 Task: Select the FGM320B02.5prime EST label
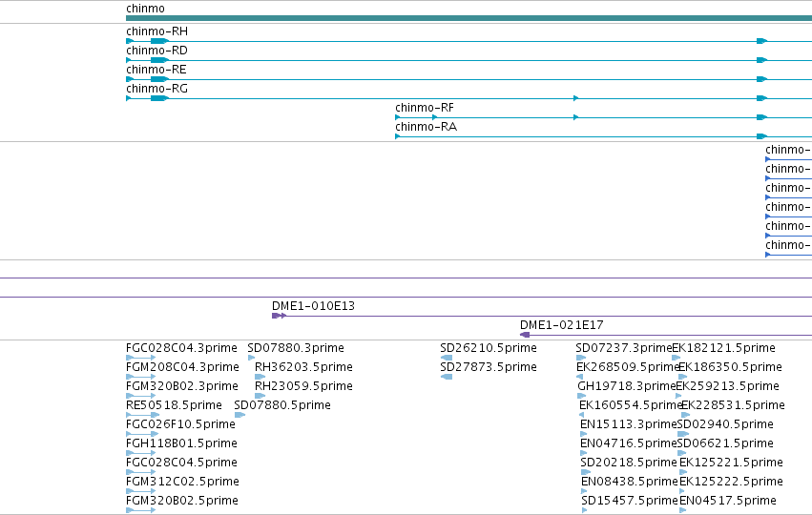(x=182, y=501)
